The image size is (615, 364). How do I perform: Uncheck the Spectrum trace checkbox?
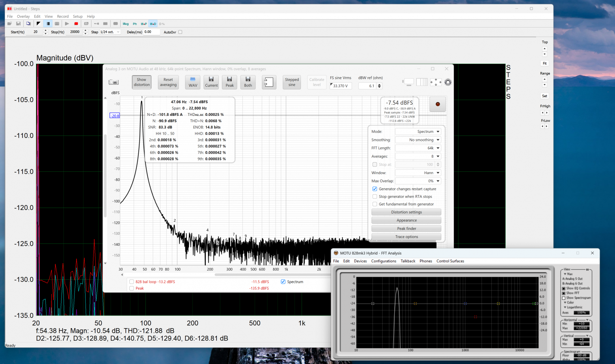[x=283, y=282]
